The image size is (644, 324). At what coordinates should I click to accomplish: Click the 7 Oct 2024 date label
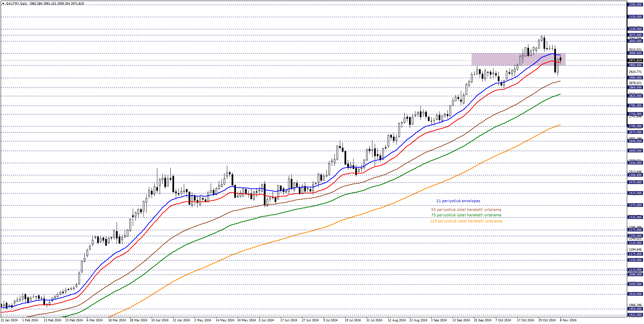coord(503,320)
